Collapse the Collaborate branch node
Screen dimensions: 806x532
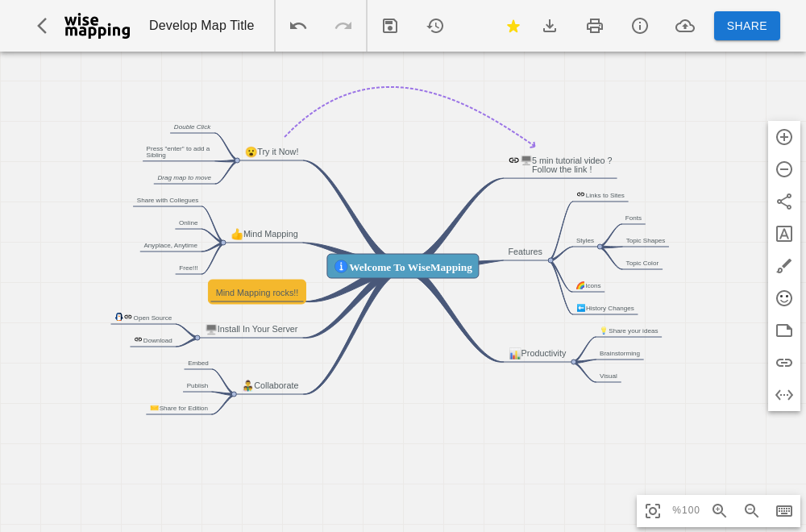[234, 394]
